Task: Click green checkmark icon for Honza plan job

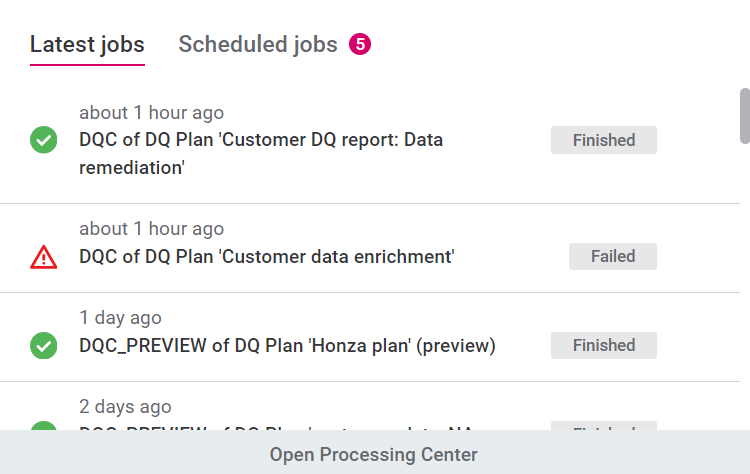Action: click(43, 346)
